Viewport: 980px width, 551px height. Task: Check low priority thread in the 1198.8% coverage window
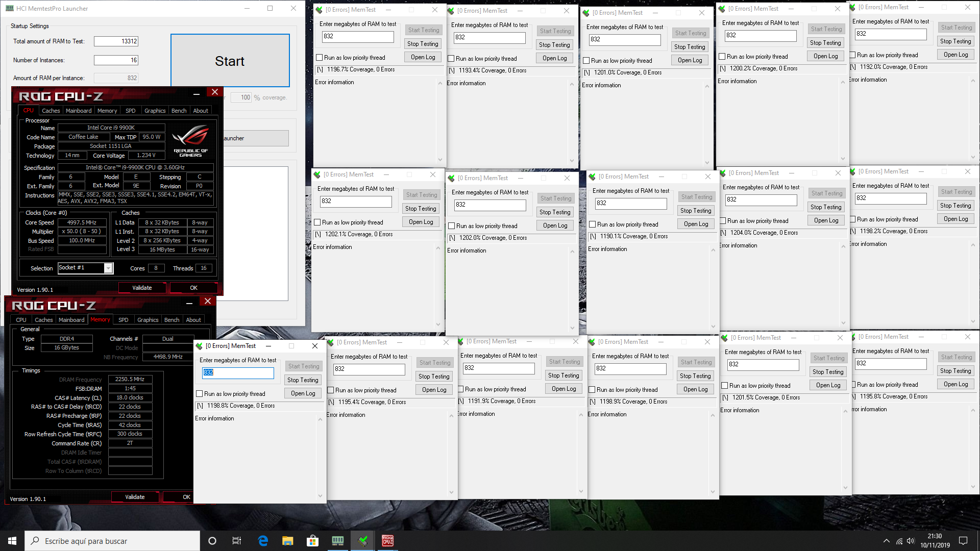click(x=200, y=394)
